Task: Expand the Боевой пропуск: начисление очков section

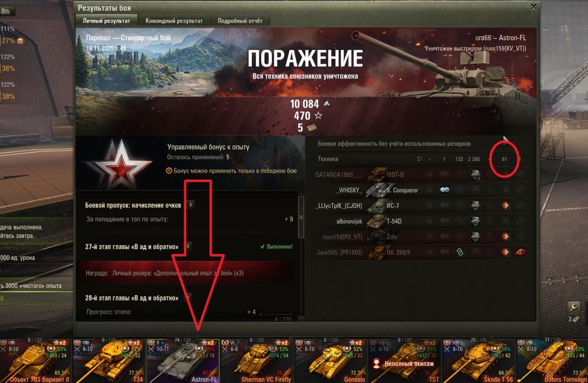Action: click(x=190, y=205)
